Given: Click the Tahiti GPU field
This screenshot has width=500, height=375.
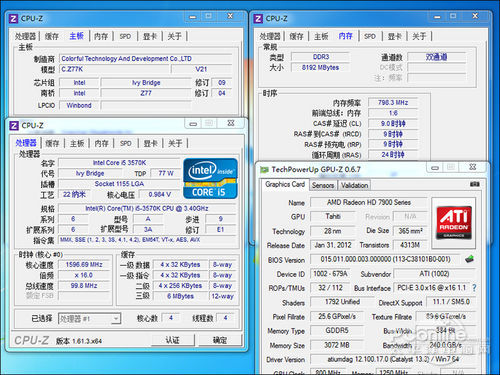Looking at the screenshot, I should click(x=333, y=217).
